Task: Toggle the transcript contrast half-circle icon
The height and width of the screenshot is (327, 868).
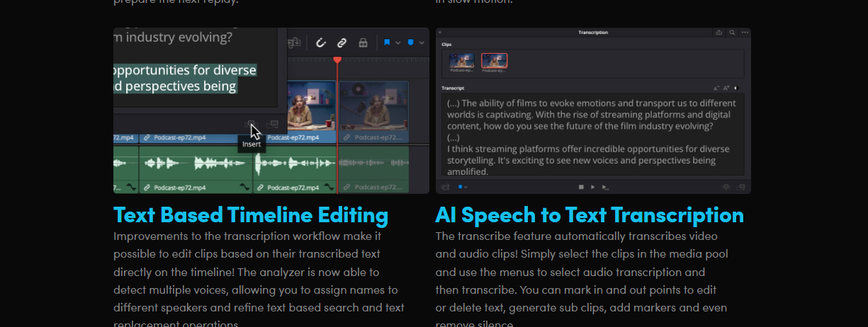Action: (x=735, y=88)
